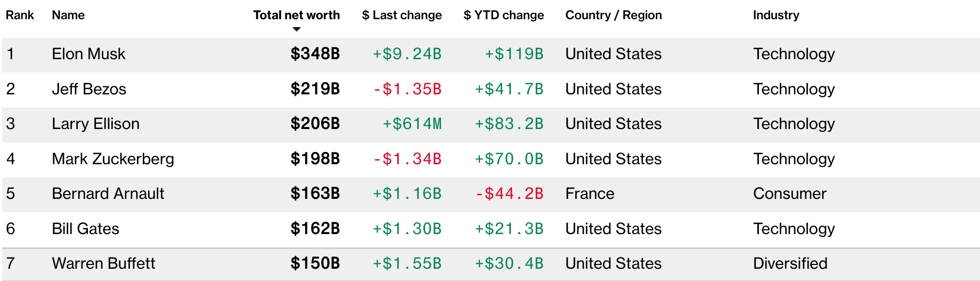Click France in the country column

coord(590,194)
